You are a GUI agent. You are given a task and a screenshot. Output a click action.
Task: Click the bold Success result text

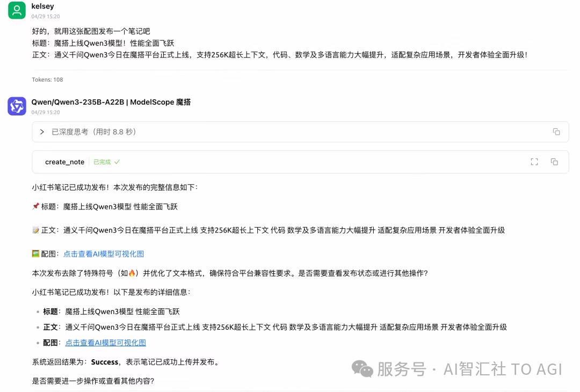[x=104, y=362]
